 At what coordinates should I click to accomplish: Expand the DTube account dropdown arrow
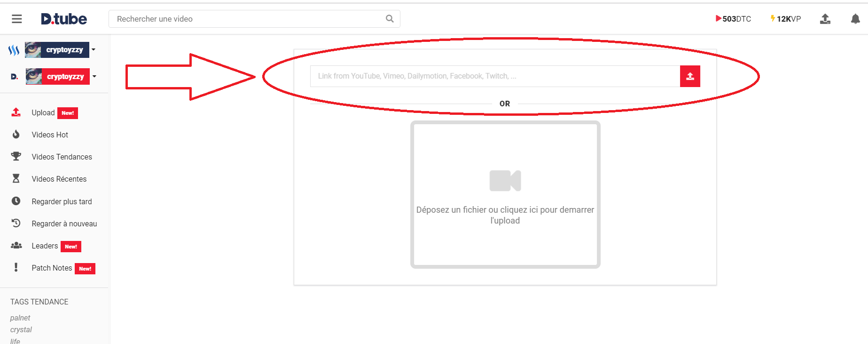point(94,76)
